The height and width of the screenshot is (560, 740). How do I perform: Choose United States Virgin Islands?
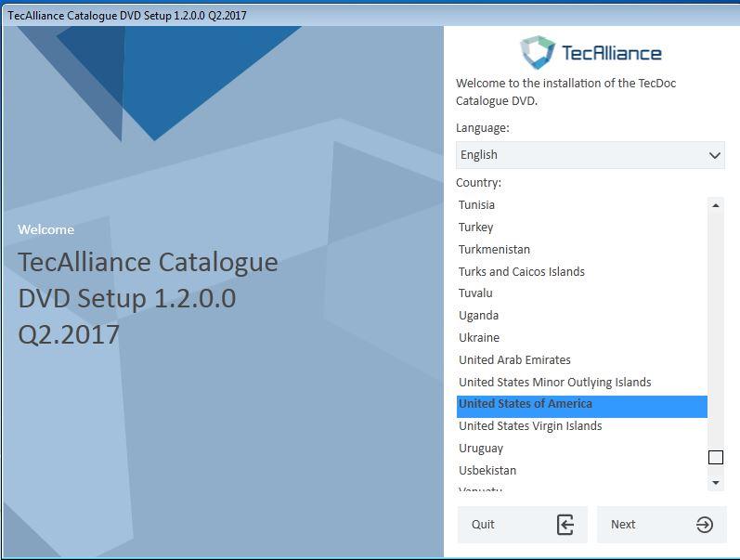530,426
